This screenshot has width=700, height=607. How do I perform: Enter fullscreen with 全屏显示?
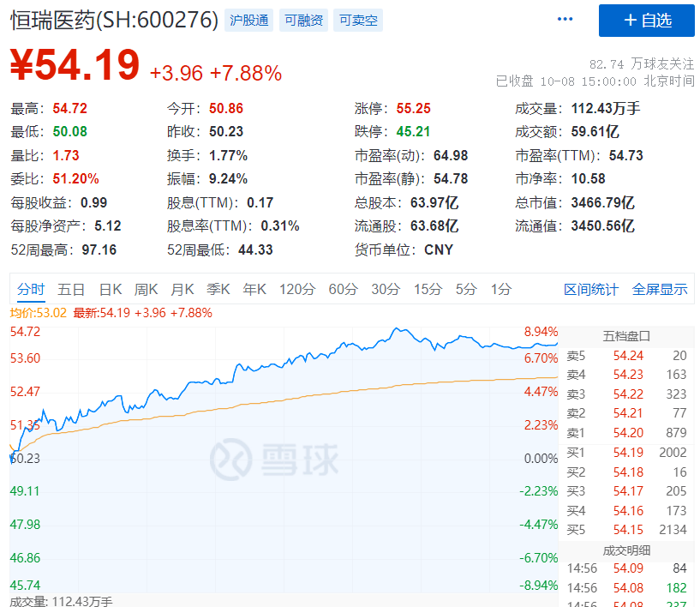pos(659,290)
